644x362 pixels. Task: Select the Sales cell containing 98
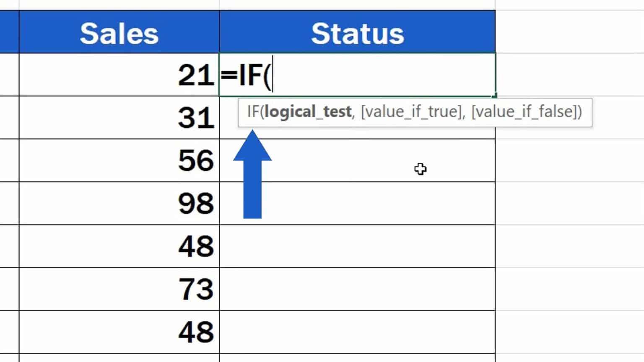(x=119, y=203)
